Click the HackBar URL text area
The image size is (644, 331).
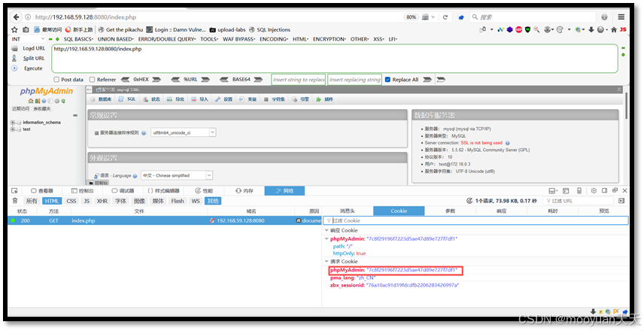(335, 59)
